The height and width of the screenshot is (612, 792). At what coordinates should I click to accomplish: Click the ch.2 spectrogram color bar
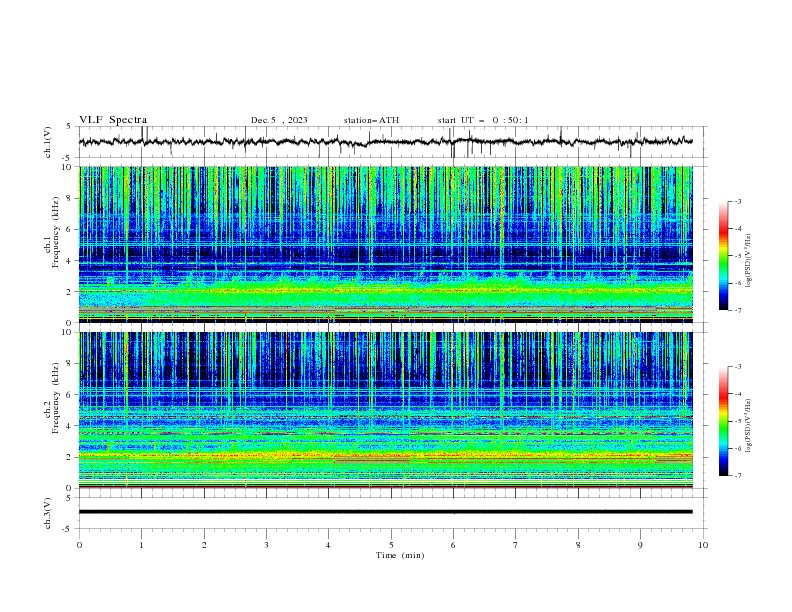(x=724, y=421)
